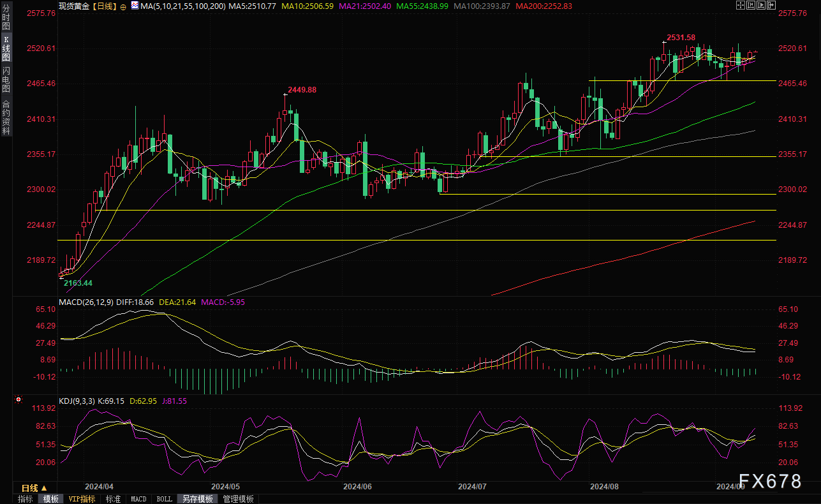Open the VIP指标 tab

[82, 499]
